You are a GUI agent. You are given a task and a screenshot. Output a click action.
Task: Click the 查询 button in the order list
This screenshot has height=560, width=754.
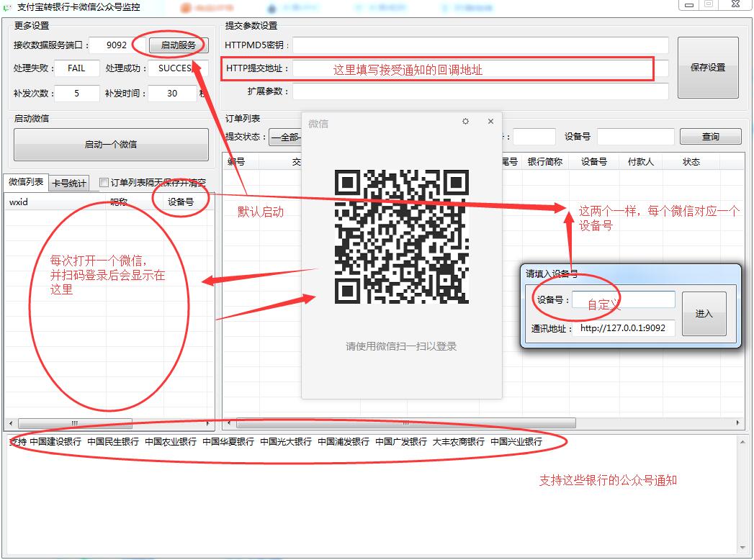tap(710, 137)
